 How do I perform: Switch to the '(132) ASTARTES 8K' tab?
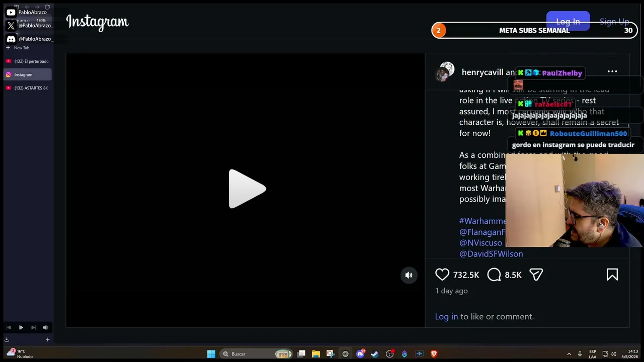click(28, 88)
